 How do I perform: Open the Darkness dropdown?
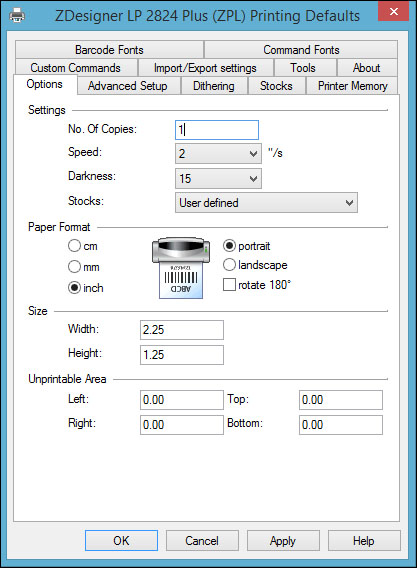point(218,178)
